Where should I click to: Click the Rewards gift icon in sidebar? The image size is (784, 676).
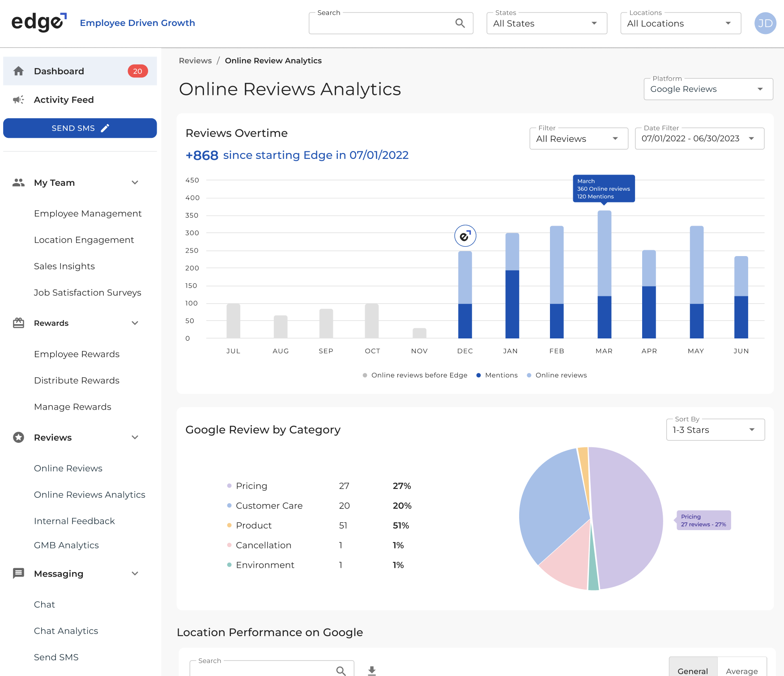click(x=18, y=323)
